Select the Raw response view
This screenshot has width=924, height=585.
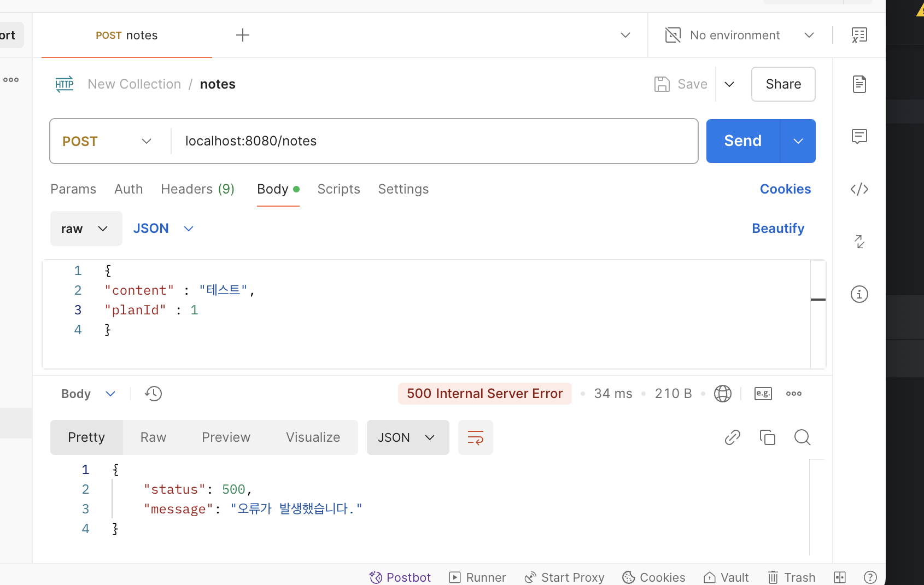(153, 437)
